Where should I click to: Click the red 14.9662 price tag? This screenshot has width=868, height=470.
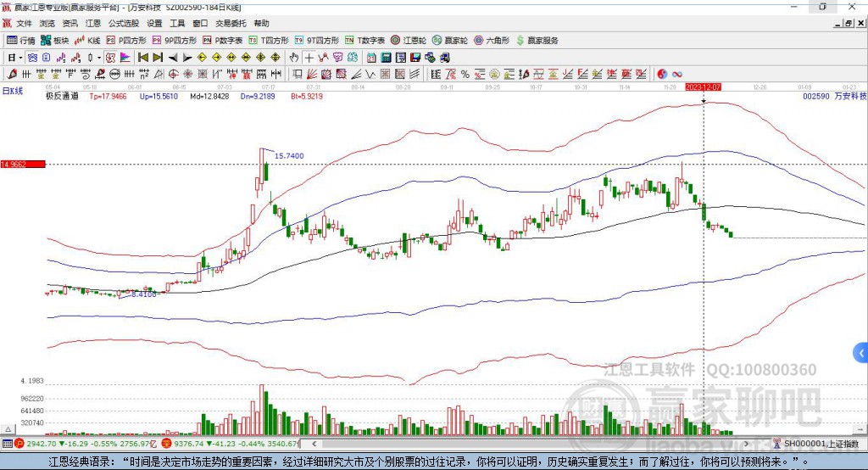pos(23,164)
